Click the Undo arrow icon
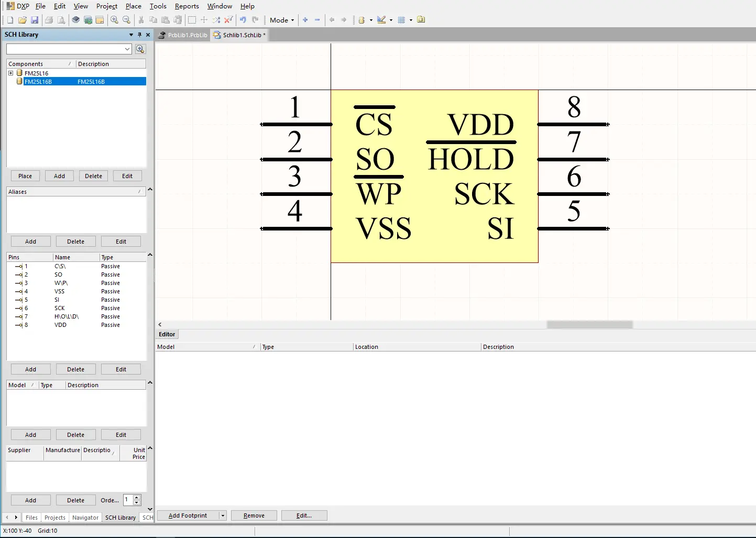 click(243, 20)
